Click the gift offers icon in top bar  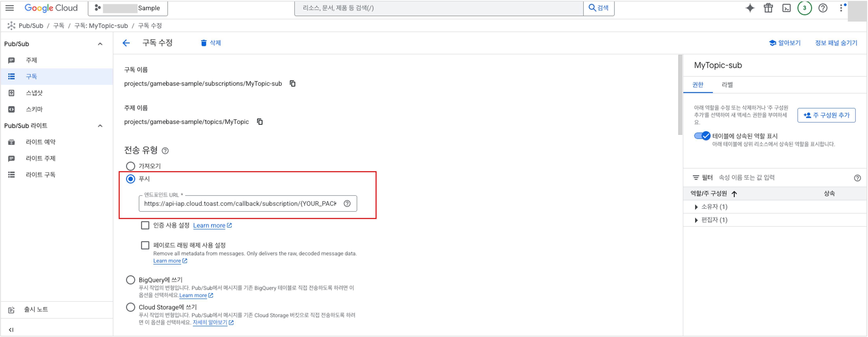pos(768,8)
